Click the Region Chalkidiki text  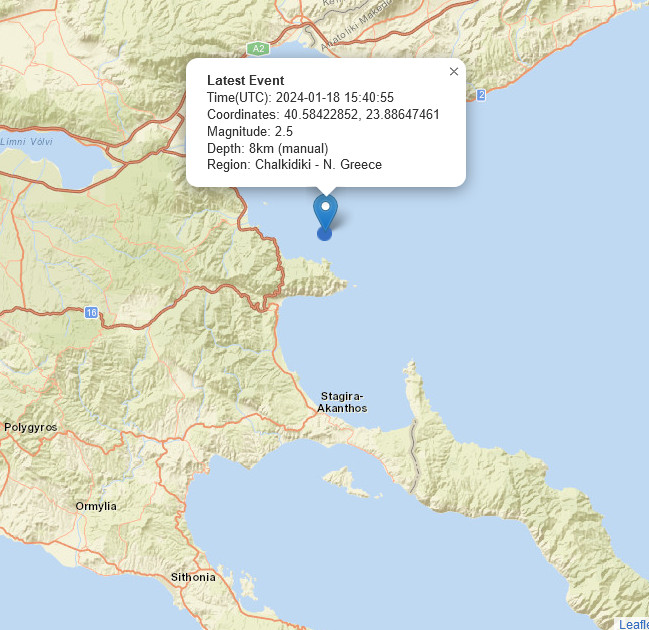294,164
